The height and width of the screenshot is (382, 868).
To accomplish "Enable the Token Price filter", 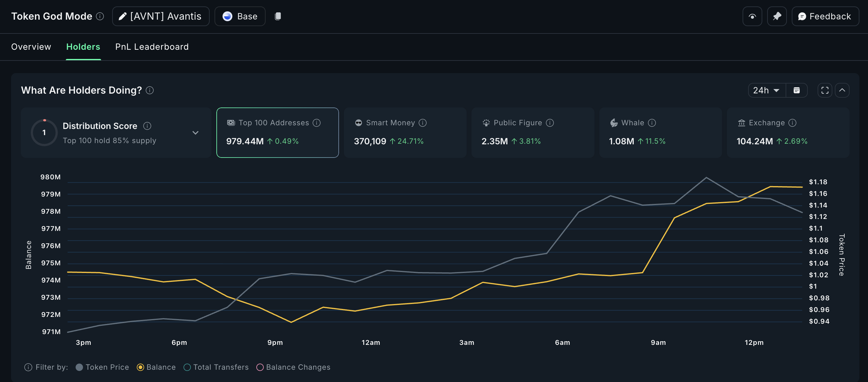I will pyautogui.click(x=80, y=367).
